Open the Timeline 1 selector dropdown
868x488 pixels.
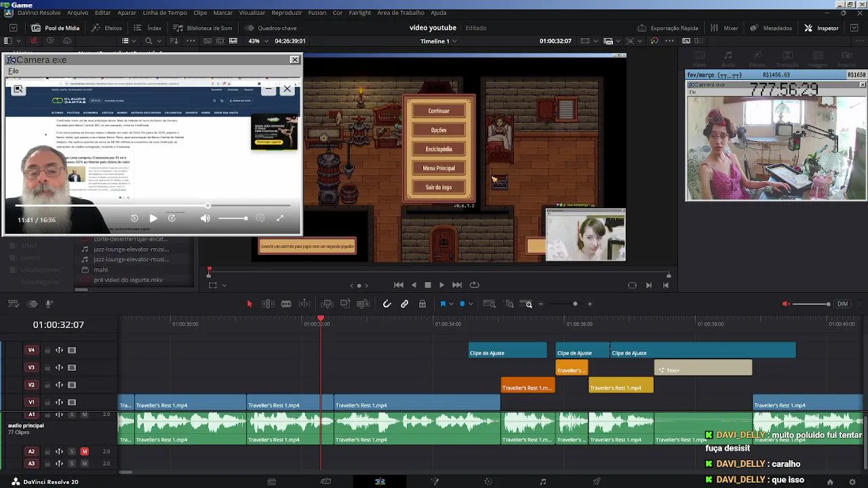438,41
